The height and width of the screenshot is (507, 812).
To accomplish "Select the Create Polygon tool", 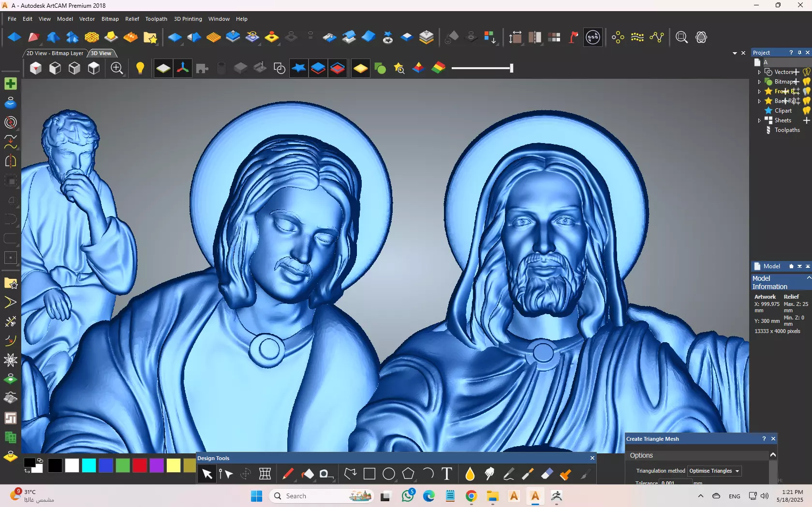I will 408,474.
